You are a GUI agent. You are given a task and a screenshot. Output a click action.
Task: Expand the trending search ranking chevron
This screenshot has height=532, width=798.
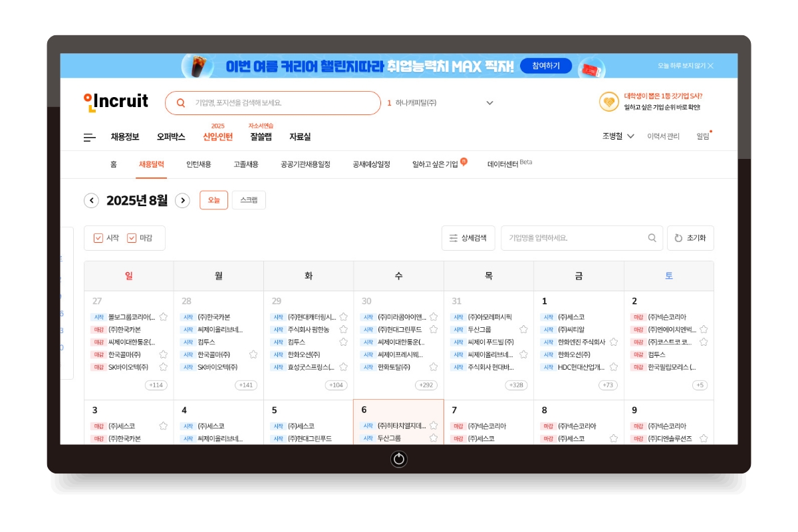pos(490,103)
